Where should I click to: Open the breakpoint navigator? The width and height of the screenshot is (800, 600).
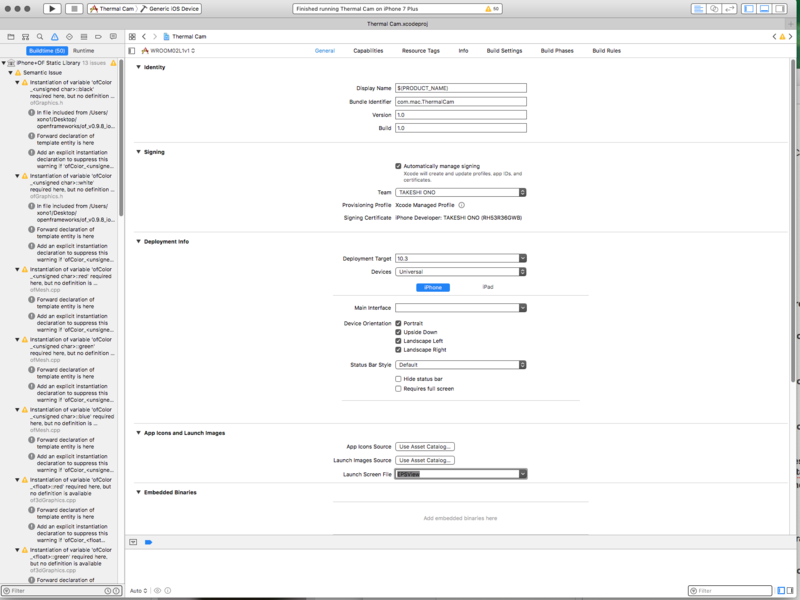pos(98,37)
